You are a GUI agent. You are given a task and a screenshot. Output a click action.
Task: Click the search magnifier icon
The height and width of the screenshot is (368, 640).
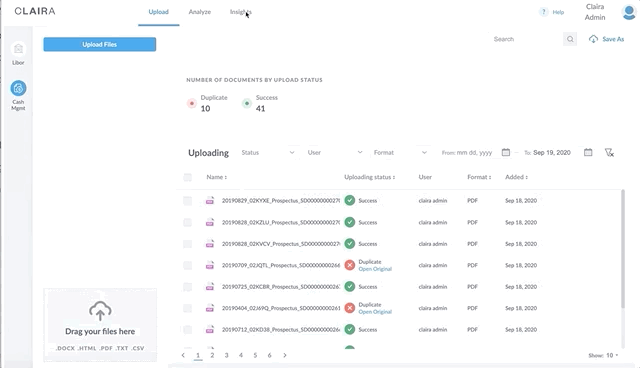tap(570, 39)
